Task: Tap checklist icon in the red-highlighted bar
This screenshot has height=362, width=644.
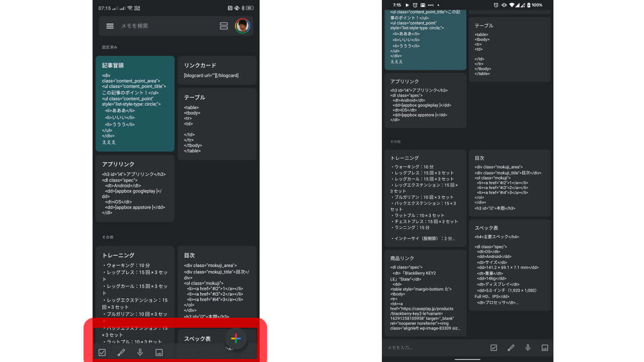Action: [102, 352]
